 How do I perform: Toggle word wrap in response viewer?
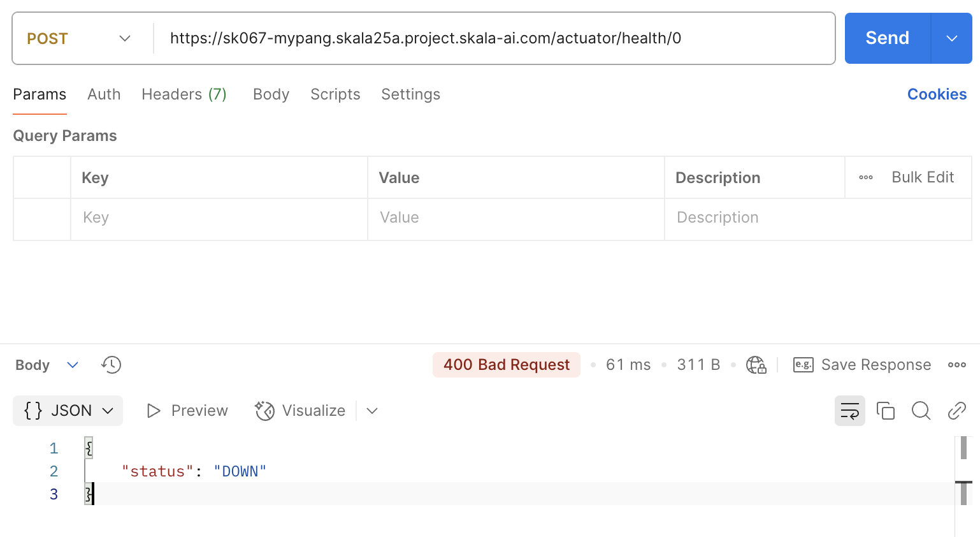tap(849, 411)
